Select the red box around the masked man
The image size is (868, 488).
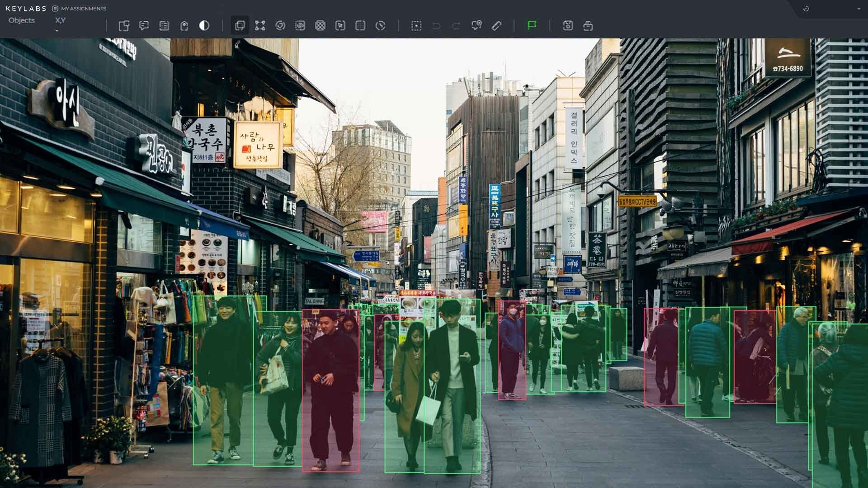coord(512,350)
